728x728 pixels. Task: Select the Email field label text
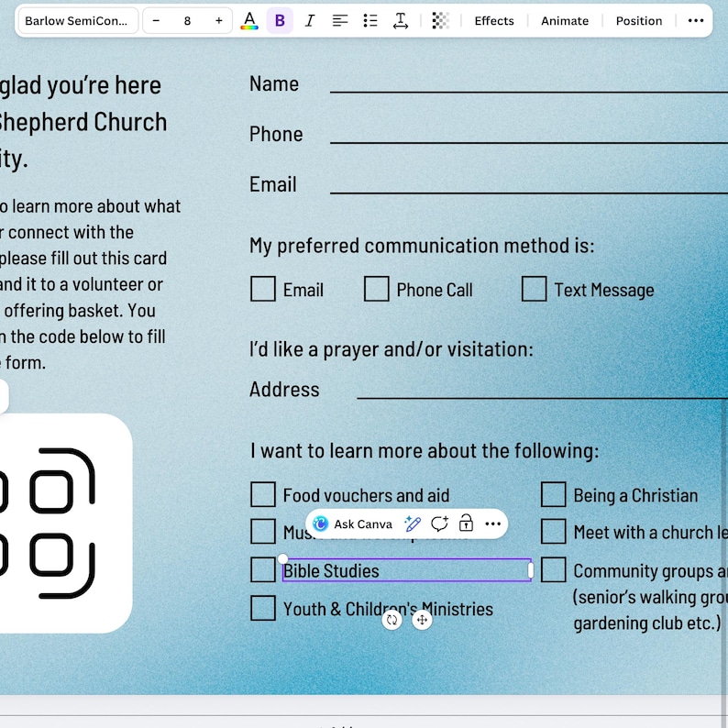click(273, 184)
